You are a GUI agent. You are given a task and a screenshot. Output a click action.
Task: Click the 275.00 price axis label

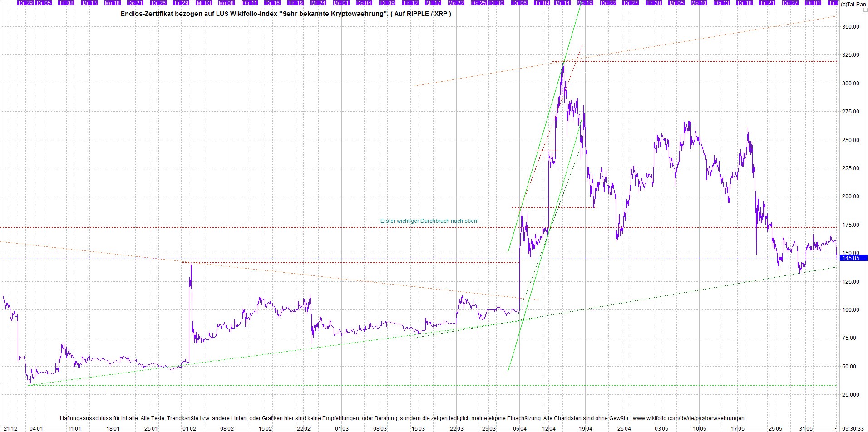(850, 112)
